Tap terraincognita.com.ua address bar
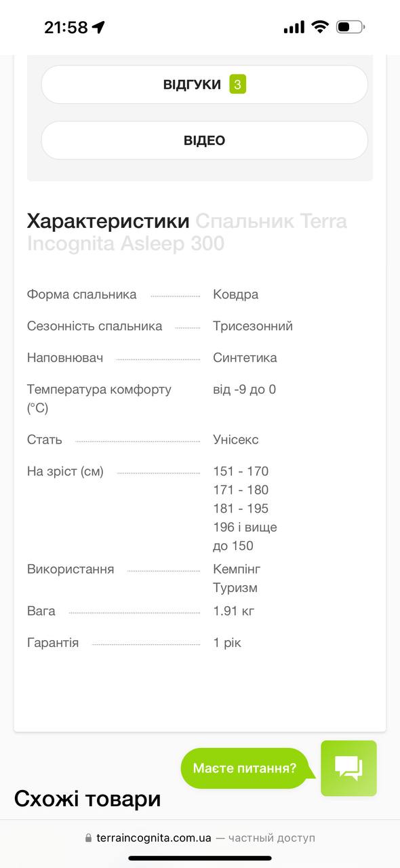400x868 pixels. point(200,838)
